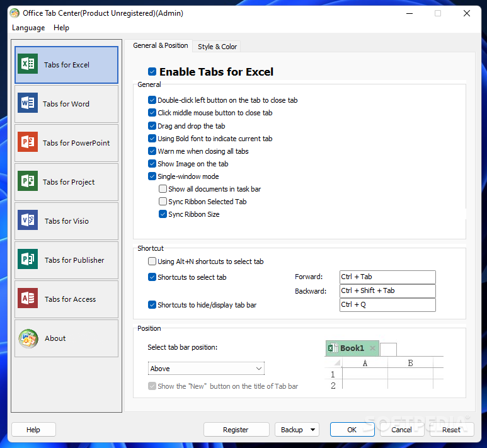This screenshot has width=487, height=448.
Task: Switch to Style & Color tab
Action: tap(217, 47)
